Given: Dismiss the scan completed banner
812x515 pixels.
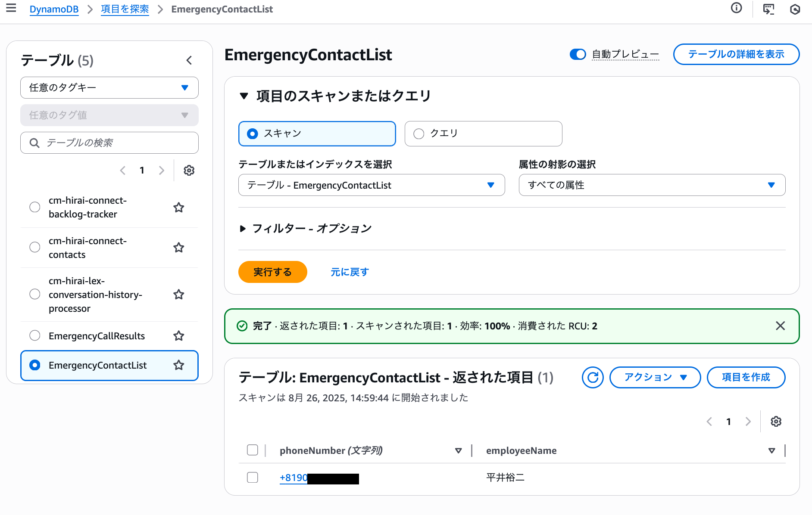Looking at the screenshot, I should pos(780,326).
